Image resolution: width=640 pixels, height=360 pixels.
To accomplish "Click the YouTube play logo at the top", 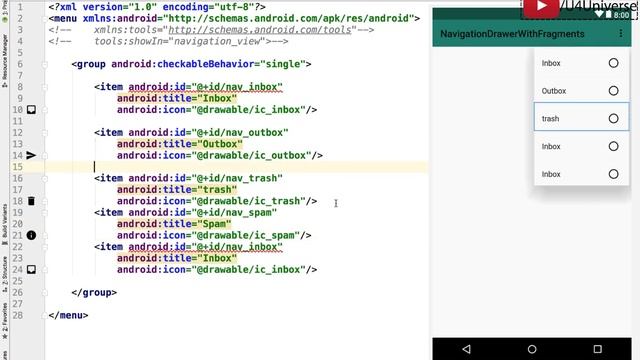I will tap(541, 7).
